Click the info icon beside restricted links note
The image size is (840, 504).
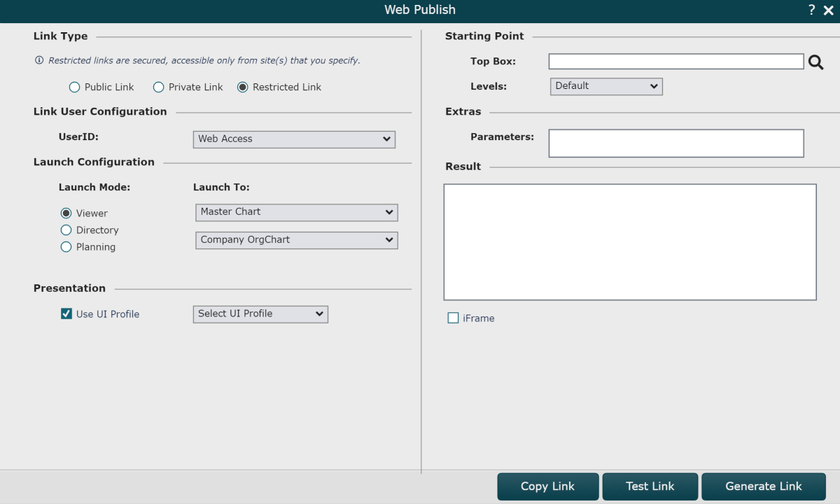point(39,60)
